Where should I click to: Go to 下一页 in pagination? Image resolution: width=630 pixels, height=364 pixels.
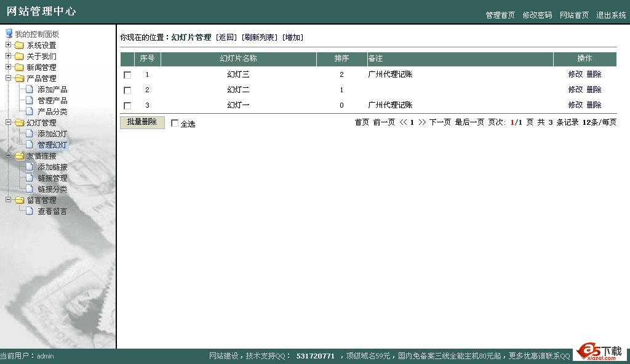440,122
